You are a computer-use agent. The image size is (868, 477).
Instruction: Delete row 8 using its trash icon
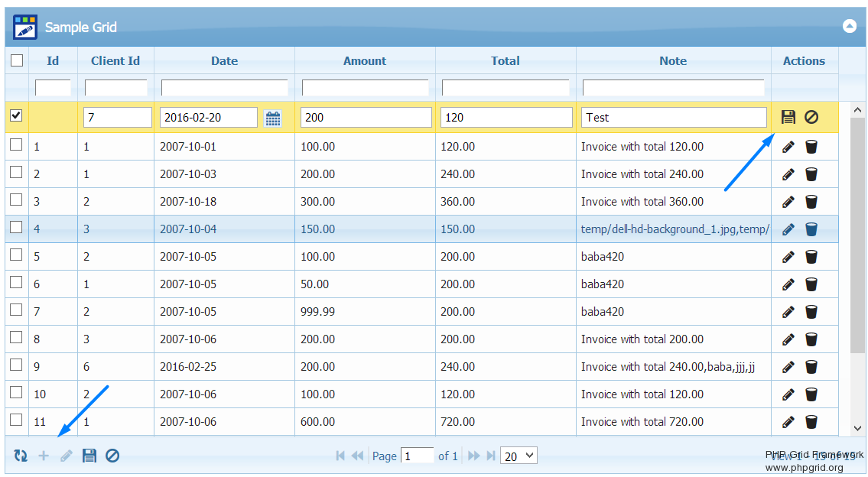(811, 339)
